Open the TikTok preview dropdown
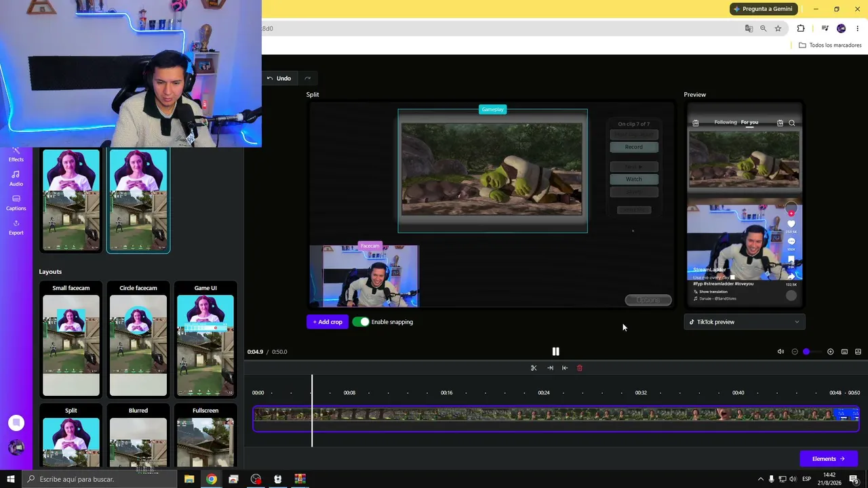 [745, 322]
